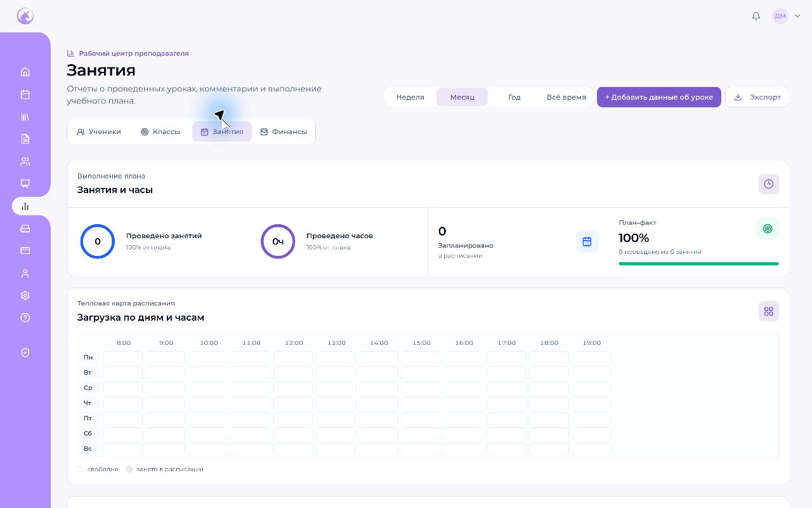812x508 pixels.
Task: Open the ДМ user avatar menu
Action: [780, 16]
